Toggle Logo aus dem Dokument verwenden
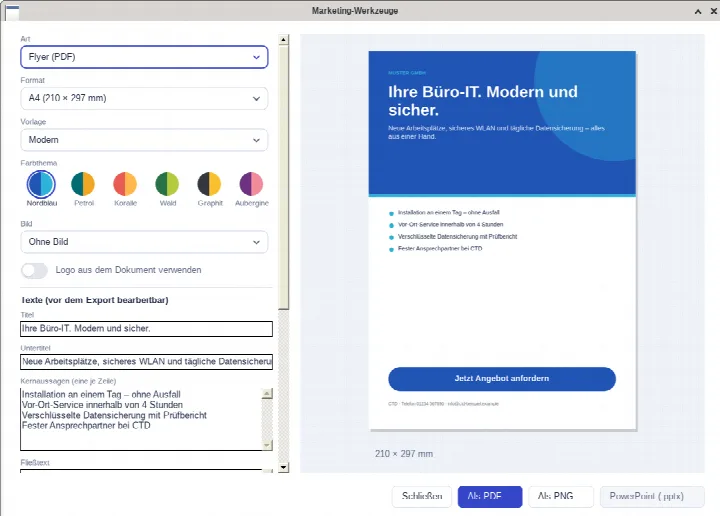 (x=34, y=270)
